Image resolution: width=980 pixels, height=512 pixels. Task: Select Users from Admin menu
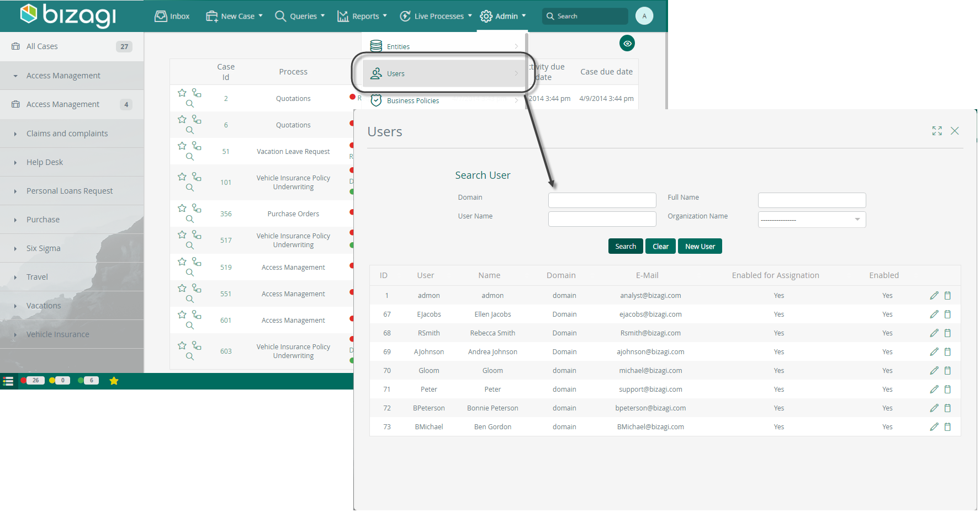pos(443,73)
